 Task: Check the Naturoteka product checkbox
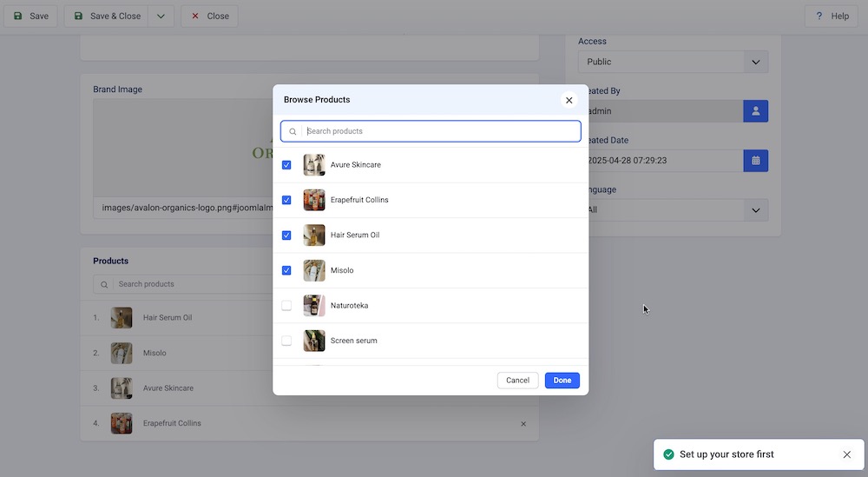pyautogui.click(x=286, y=306)
